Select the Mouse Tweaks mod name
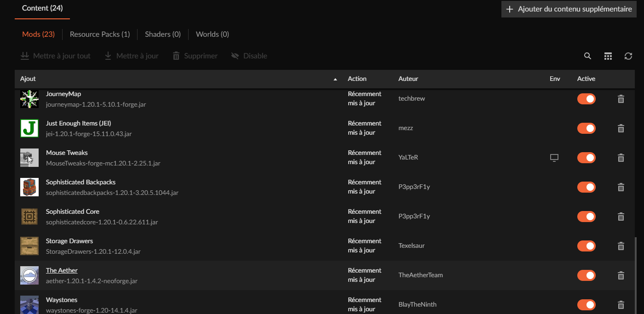 coord(67,153)
